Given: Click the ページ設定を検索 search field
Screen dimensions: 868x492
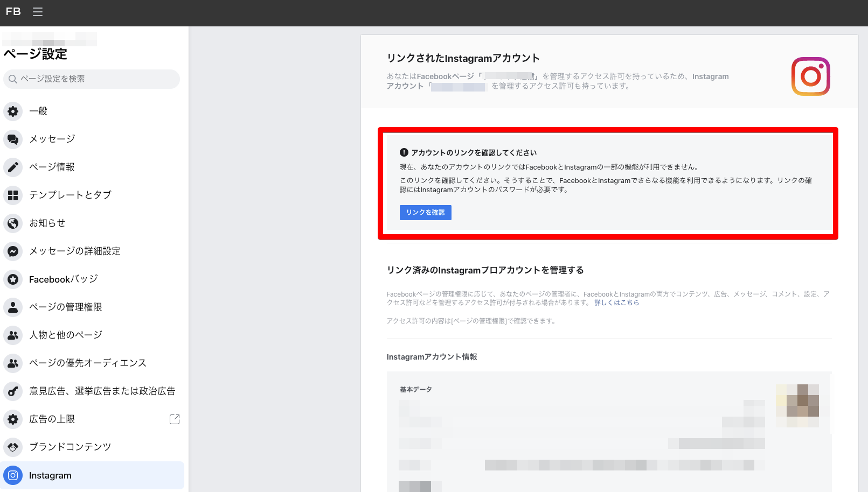Looking at the screenshot, I should [x=91, y=79].
